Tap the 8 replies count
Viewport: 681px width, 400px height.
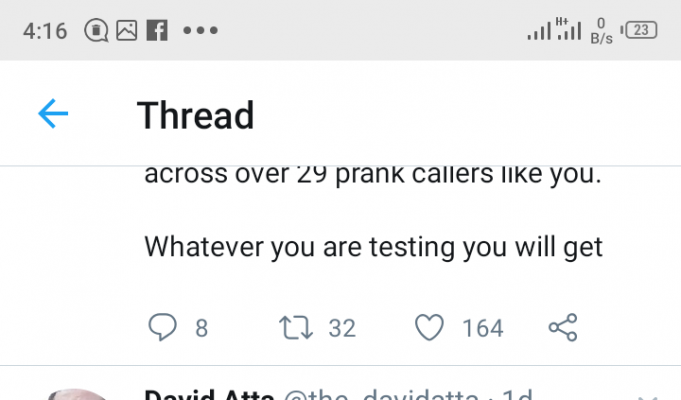(x=202, y=328)
